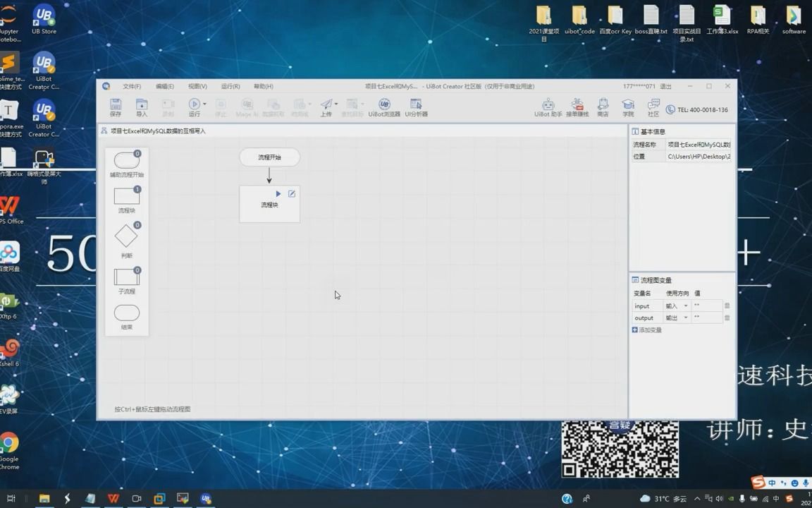Open the 文件(F) menu

point(133,86)
